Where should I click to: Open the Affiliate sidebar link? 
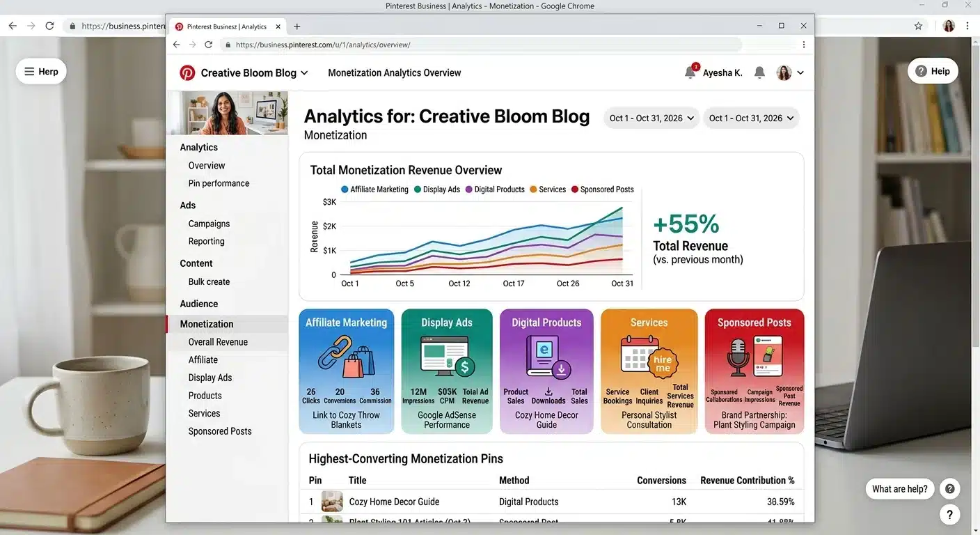(203, 359)
